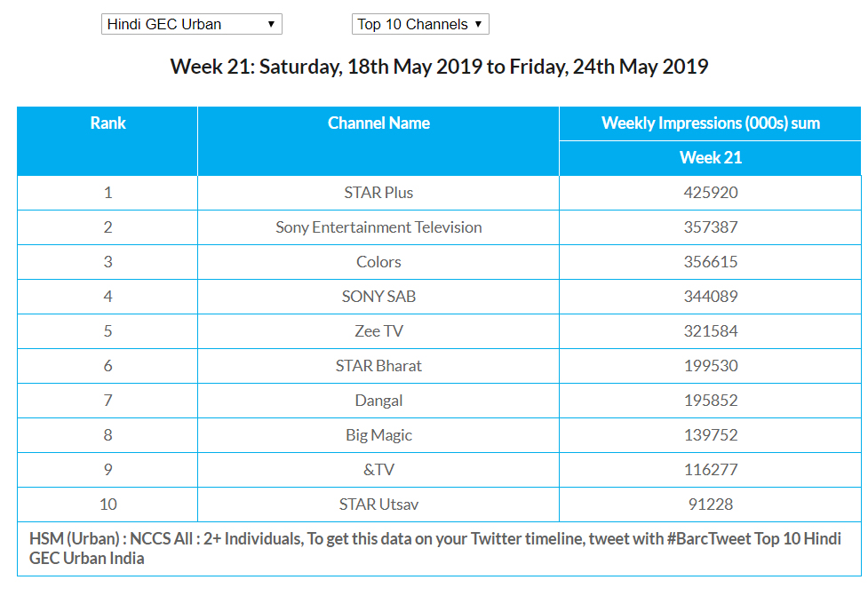Click the Dangal channel name
The width and height of the screenshot is (868, 596).
tap(378, 401)
